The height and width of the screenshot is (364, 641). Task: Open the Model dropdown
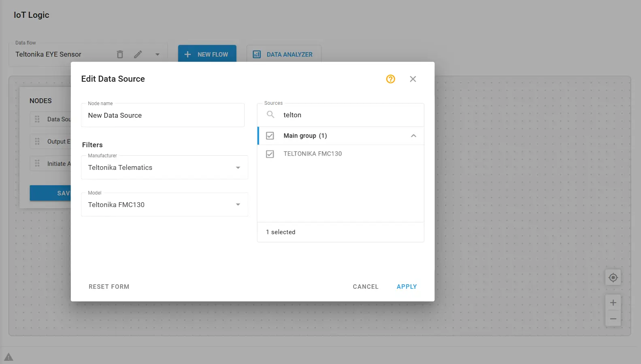[x=164, y=205]
